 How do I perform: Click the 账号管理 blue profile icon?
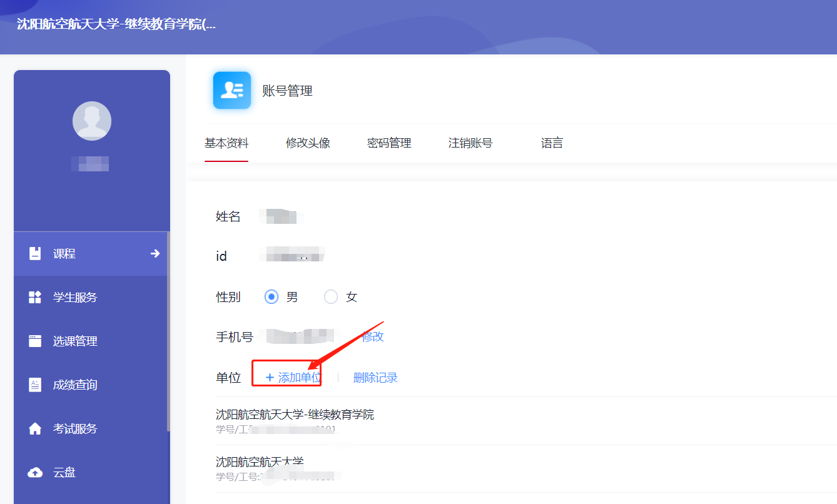(232, 91)
